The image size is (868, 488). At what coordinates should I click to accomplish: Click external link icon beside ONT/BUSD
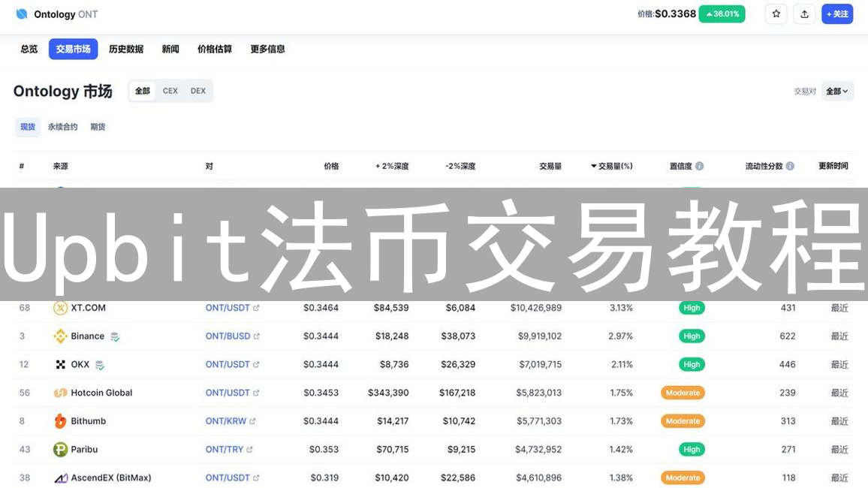click(256, 336)
